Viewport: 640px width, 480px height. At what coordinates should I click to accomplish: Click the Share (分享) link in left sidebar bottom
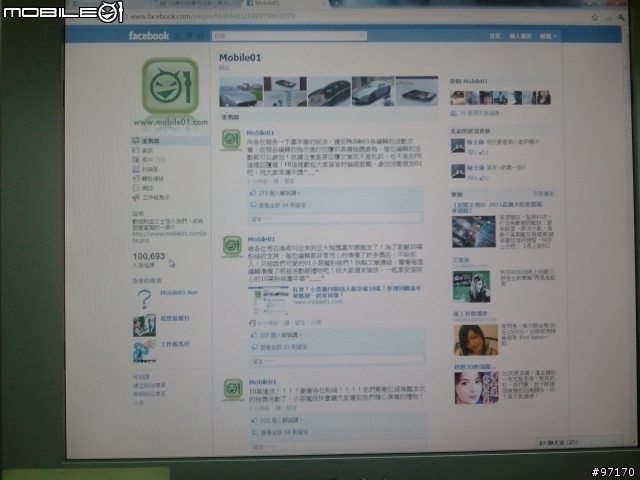(x=138, y=403)
